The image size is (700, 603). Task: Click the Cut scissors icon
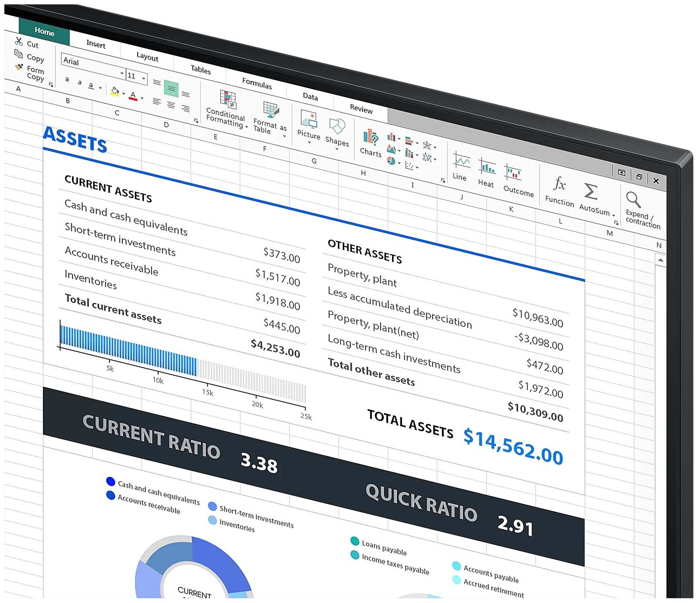[19, 41]
